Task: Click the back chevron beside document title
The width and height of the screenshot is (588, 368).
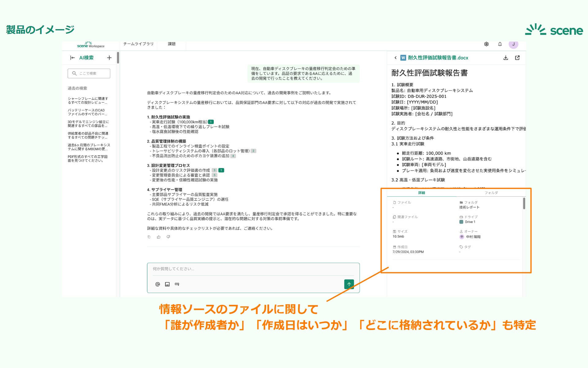Action: (x=395, y=58)
